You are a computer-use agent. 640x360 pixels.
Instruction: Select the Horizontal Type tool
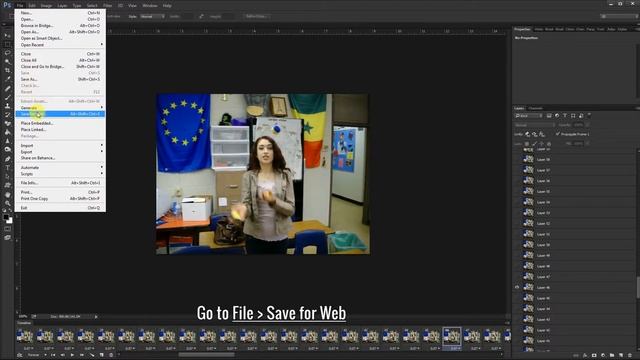[x=7, y=168]
